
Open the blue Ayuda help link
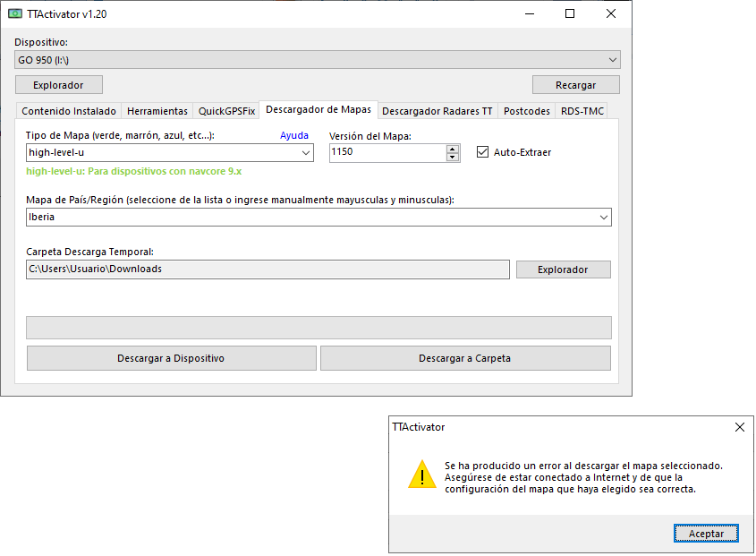294,135
